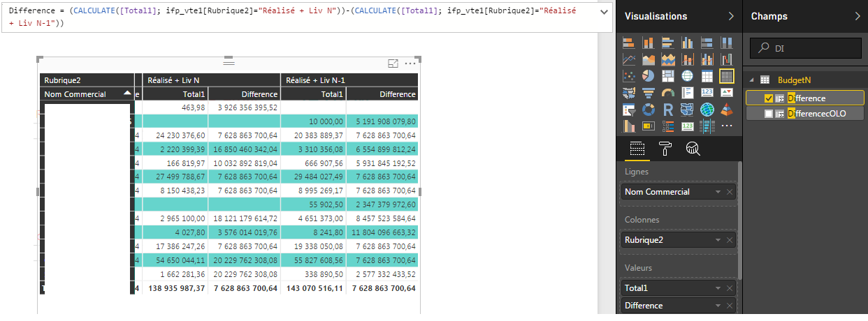Select the total cell 138 935 987,37
The height and width of the screenshot is (321, 868).
pos(175,288)
